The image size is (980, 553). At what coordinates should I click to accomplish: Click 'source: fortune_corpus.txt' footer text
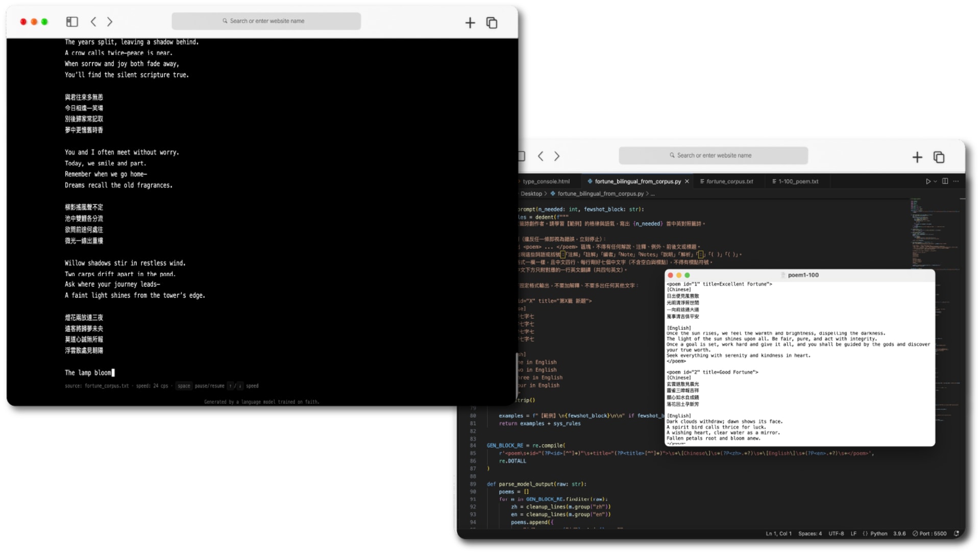(x=96, y=386)
